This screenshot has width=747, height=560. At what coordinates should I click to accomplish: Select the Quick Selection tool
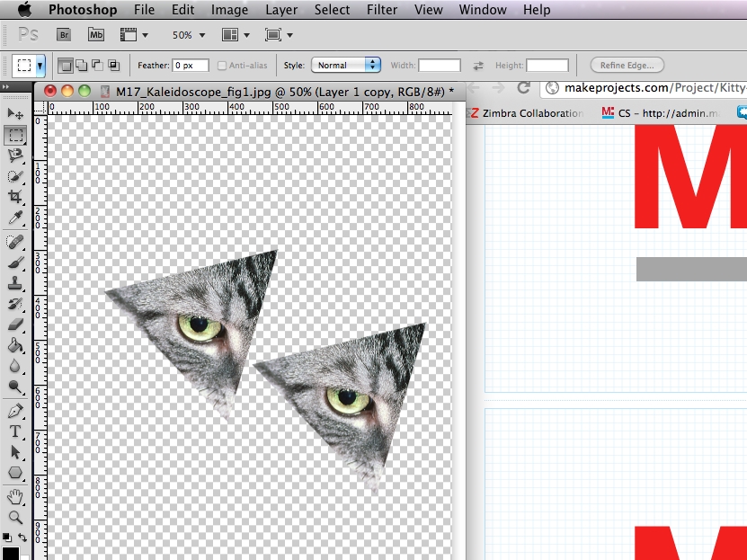[15, 176]
